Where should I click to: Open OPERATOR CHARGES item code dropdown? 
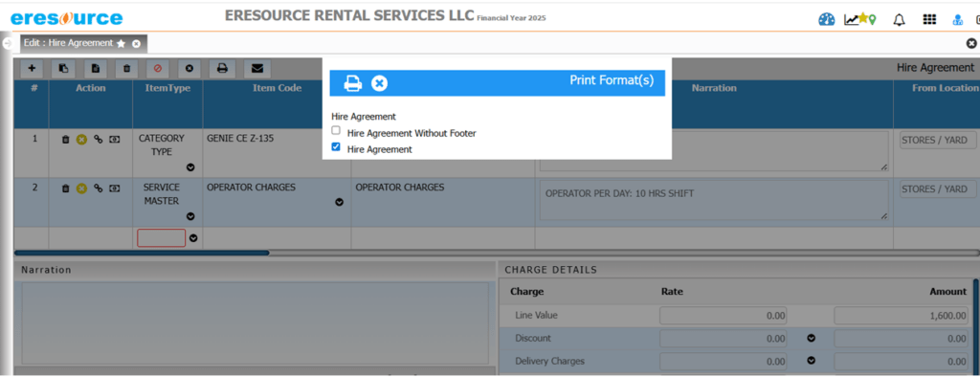tap(340, 202)
